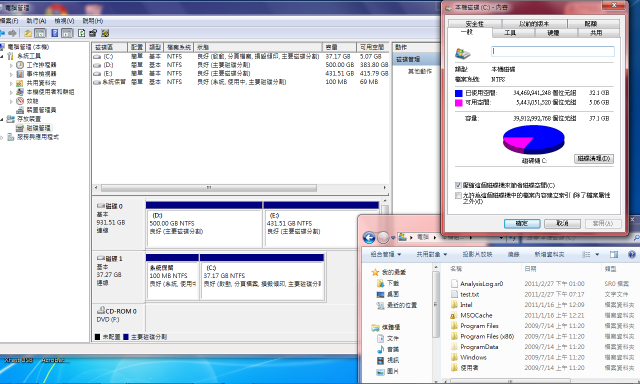Viewport: 640px width, 384px height.
Task: Click the blue help question-mark toolbar icon
Action: click(x=55, y=33)
